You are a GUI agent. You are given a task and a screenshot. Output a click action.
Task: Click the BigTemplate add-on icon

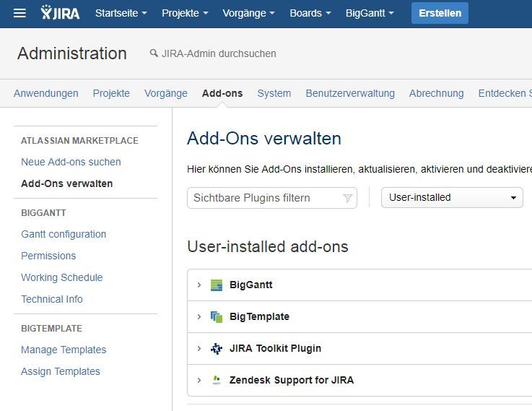pos(217,316)
